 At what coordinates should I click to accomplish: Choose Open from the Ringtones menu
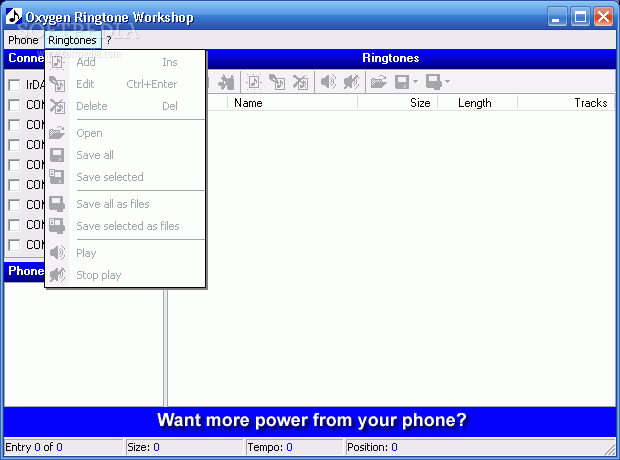pos(125,133)
